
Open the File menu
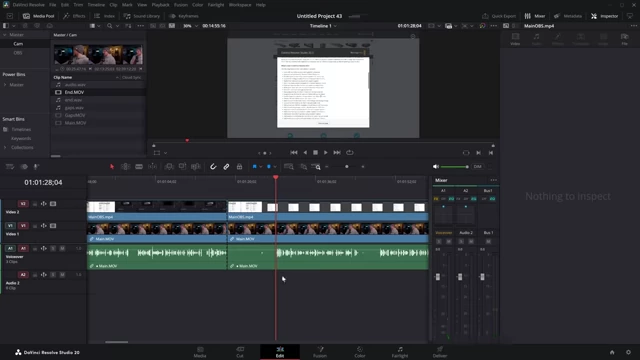pos(53,5)
